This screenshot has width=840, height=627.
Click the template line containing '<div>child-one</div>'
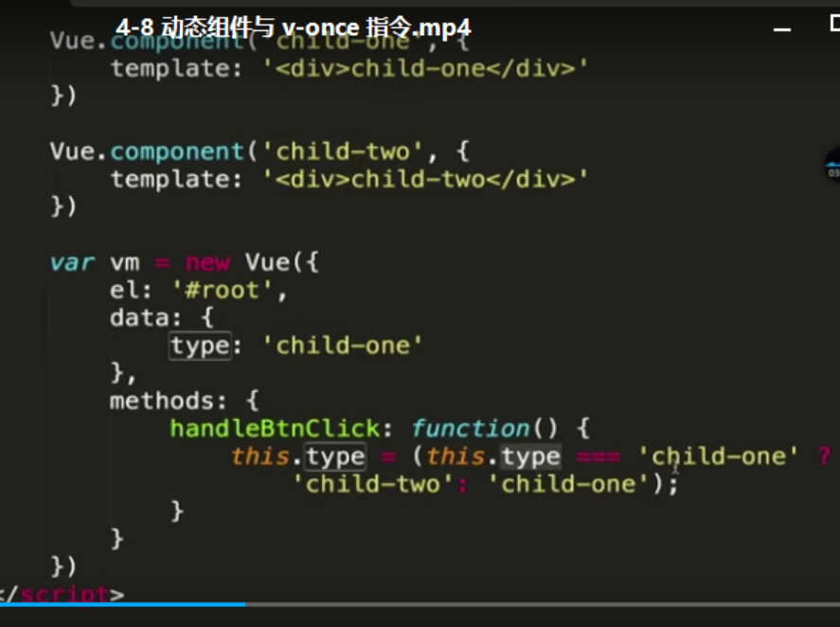(x=349, y=68)
